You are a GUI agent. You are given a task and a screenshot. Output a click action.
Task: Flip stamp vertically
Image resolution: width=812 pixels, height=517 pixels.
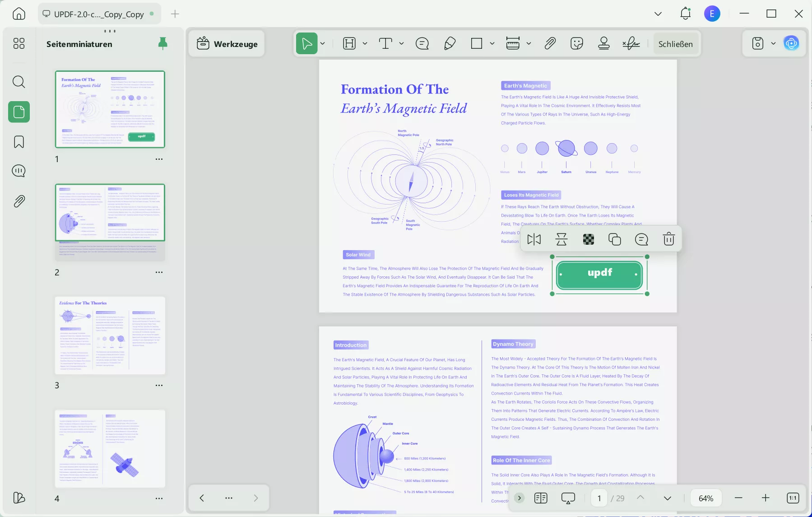[x=561, y=239]
